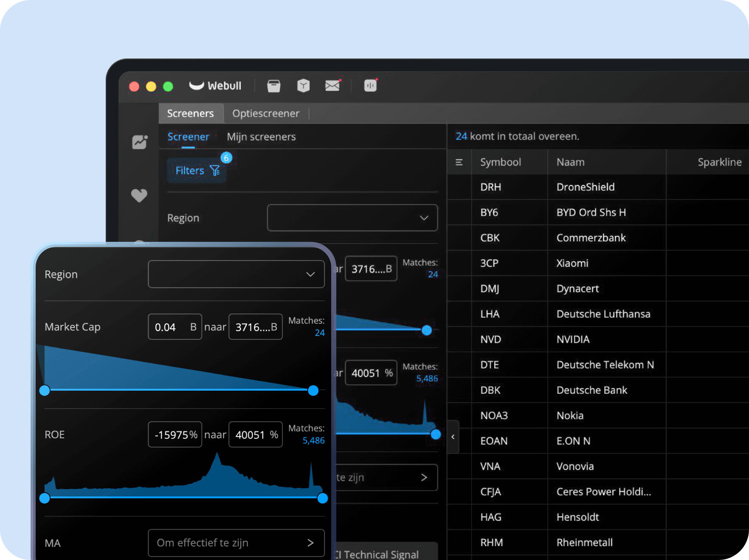Click the ROE minimum value field
The width and height of the screenshot is (749, 560).
(x=175, y=434)
